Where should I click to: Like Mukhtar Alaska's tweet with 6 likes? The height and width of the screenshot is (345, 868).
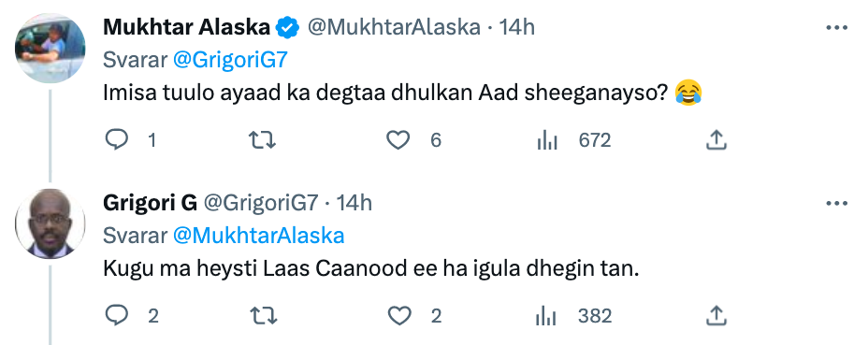[x=398, y=140]
